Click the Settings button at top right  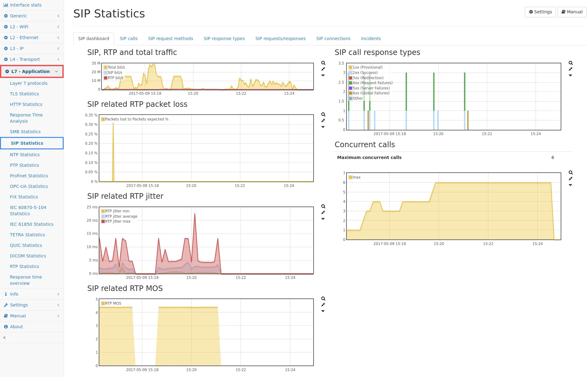[x=540, y=12]
